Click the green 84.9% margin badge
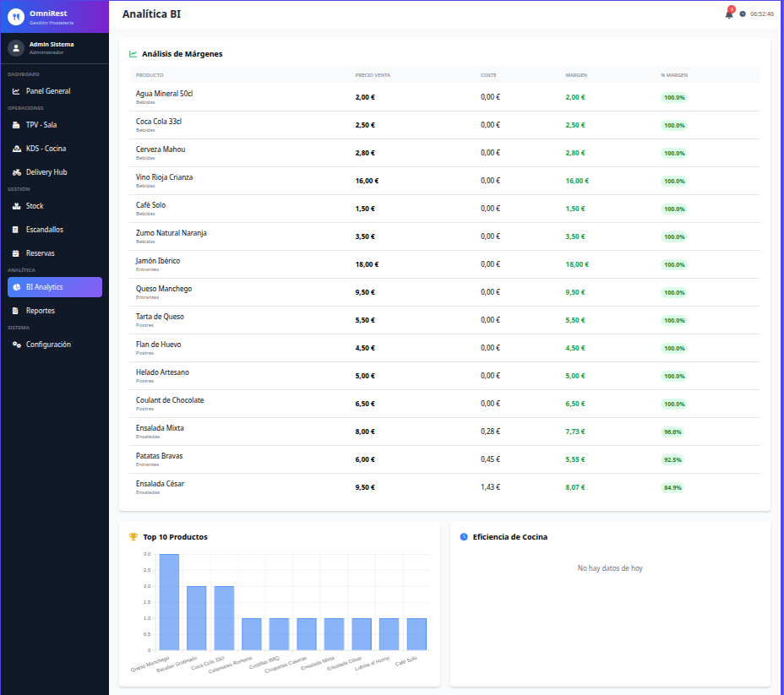Viewport: 784px width, 695px height. (x=672, y=487)
